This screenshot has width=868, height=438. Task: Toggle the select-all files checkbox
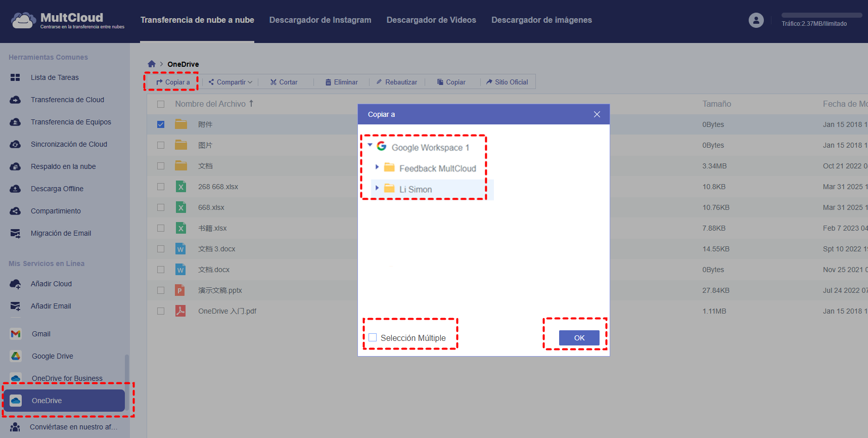pos(161,104)
